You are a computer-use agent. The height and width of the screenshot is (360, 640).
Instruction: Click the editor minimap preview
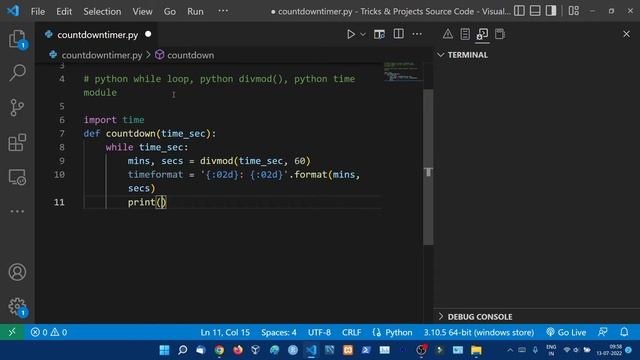(402, 72)
